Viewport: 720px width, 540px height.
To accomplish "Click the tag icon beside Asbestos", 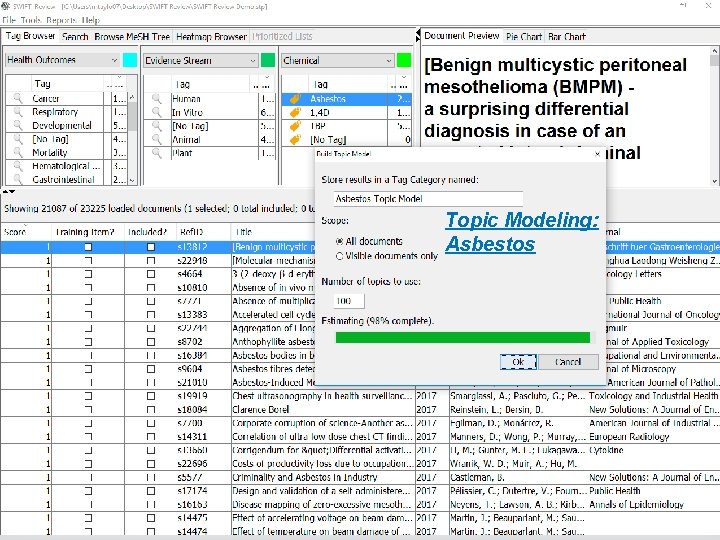I will pos(295,99).
